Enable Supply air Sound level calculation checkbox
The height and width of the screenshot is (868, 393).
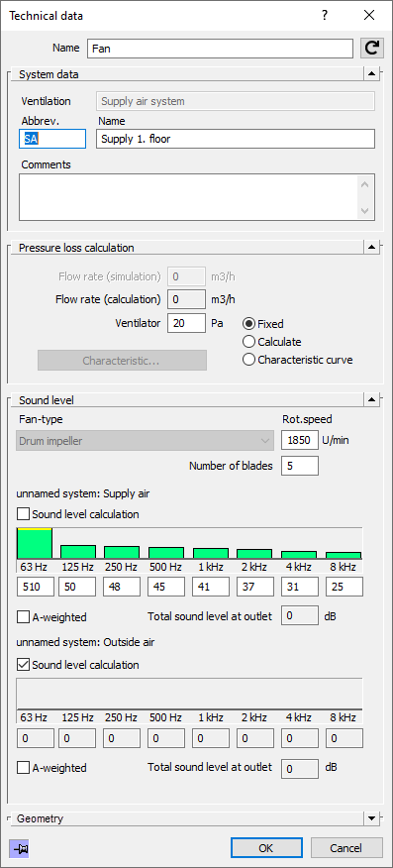(23, 514)
